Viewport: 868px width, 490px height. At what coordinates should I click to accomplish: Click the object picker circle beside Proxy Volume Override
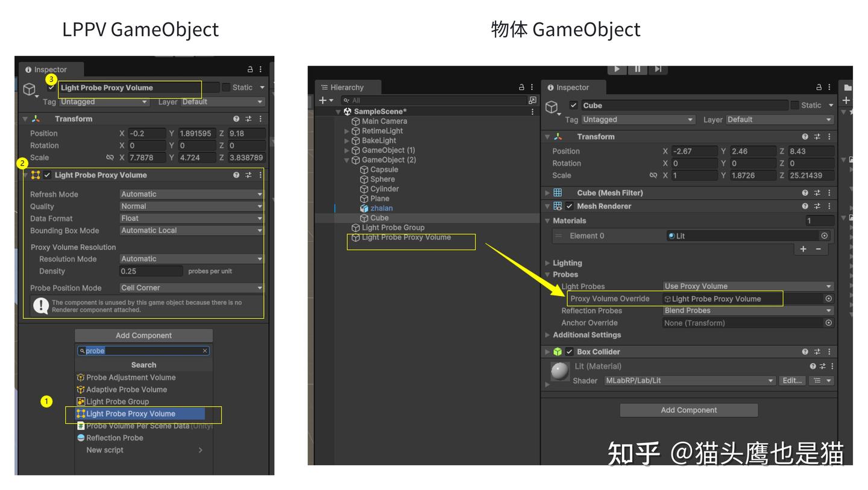point(828,298)
